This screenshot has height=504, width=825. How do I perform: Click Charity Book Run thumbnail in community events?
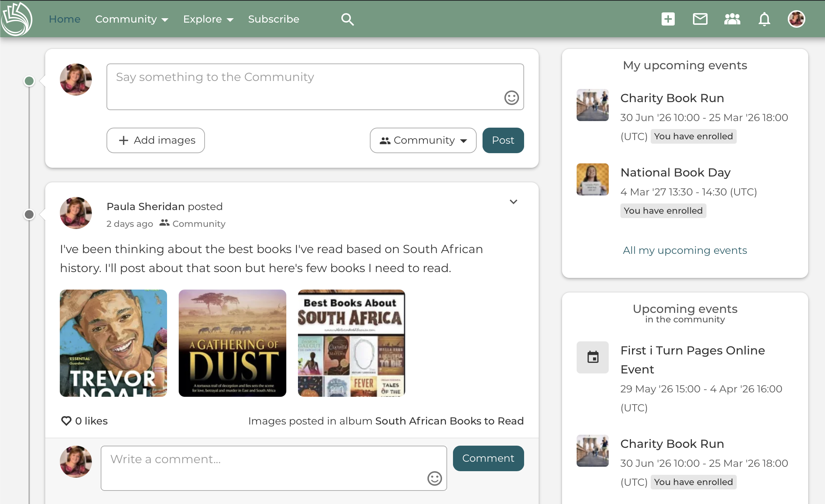(x=593, y=451)
